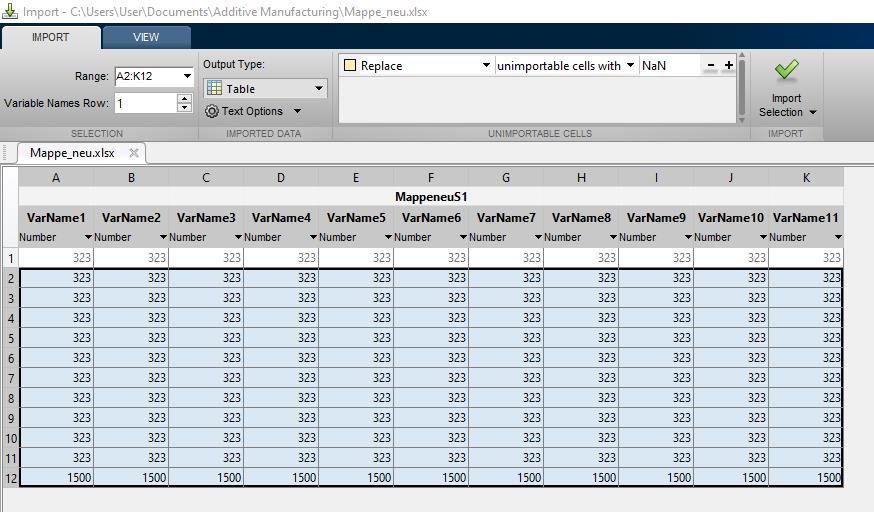Select row header 12
The image size is (874, 512).
pyautogui.click(x=9, y=478)
